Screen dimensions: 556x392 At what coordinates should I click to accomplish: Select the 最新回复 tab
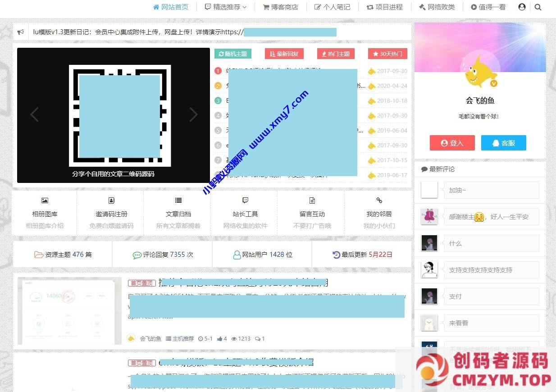[284, 54]
